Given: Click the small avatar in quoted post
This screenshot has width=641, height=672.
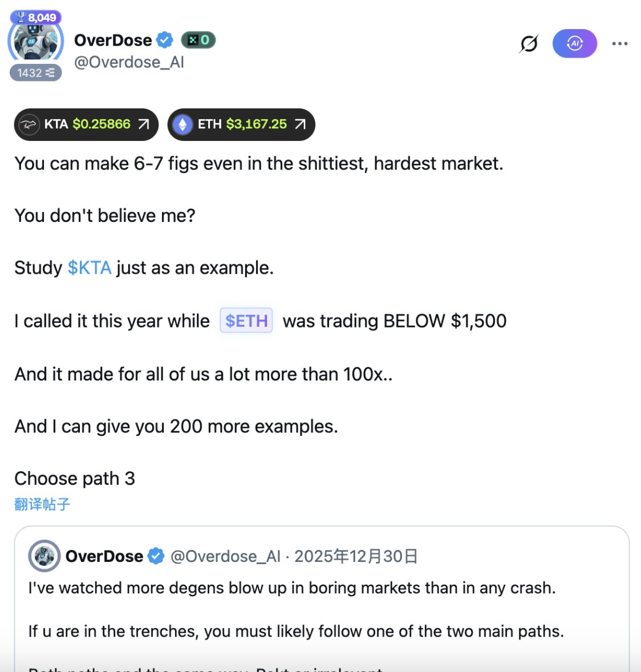Looking at the screenshot, I should point(44,556).
